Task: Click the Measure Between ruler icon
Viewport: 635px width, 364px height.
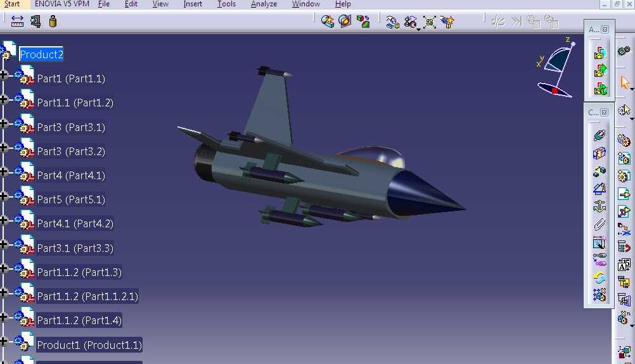Action: click(x=17, y=21)
